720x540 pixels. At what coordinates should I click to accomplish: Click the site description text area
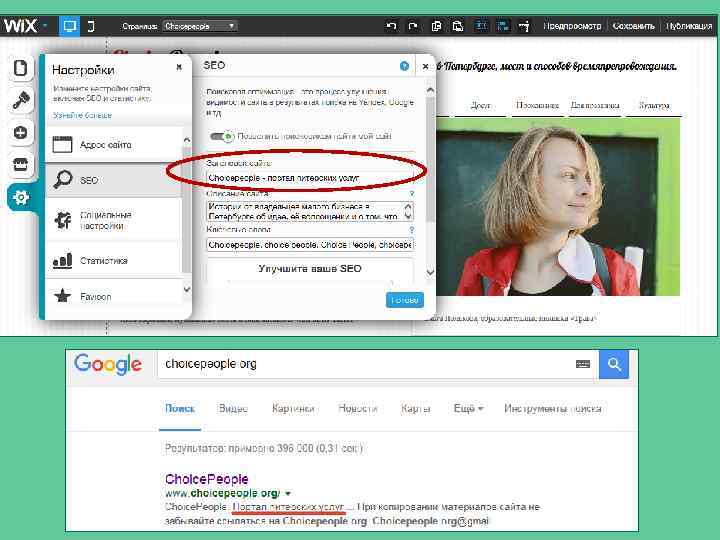click(310, 211)
